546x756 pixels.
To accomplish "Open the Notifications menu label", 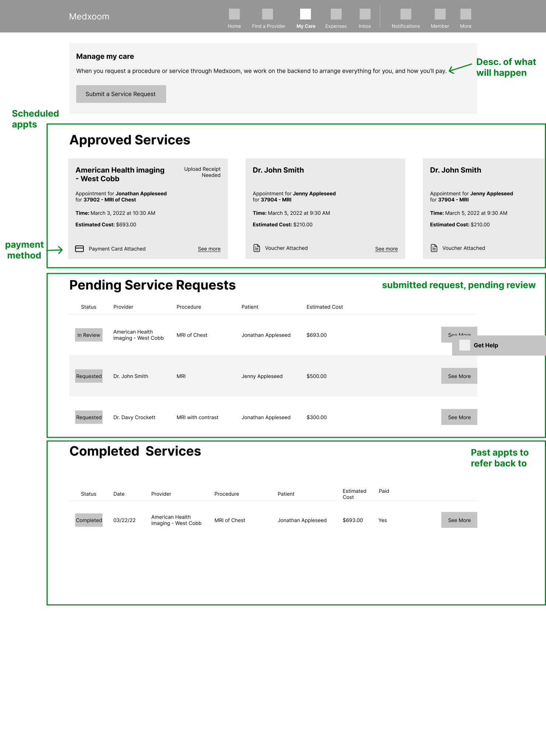I will click(x=406, y=26).
